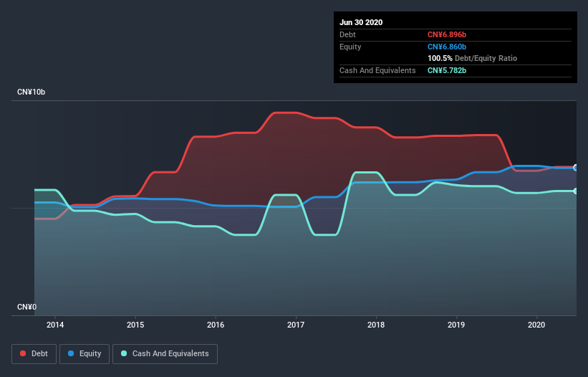This screenshot has width=588, height=377.
Task: Click the CN¥0 y-axis label
Action: click(26, 307)
